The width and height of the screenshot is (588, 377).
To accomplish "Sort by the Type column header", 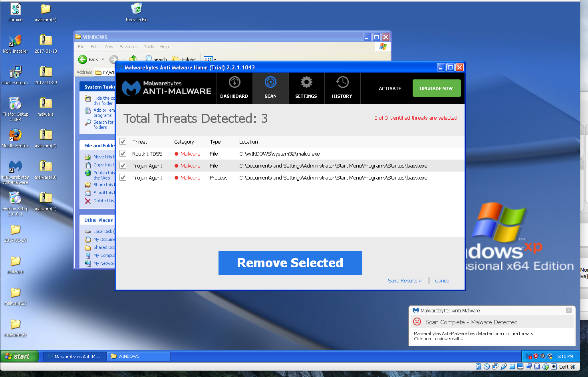I will click(x=215, y=142).
